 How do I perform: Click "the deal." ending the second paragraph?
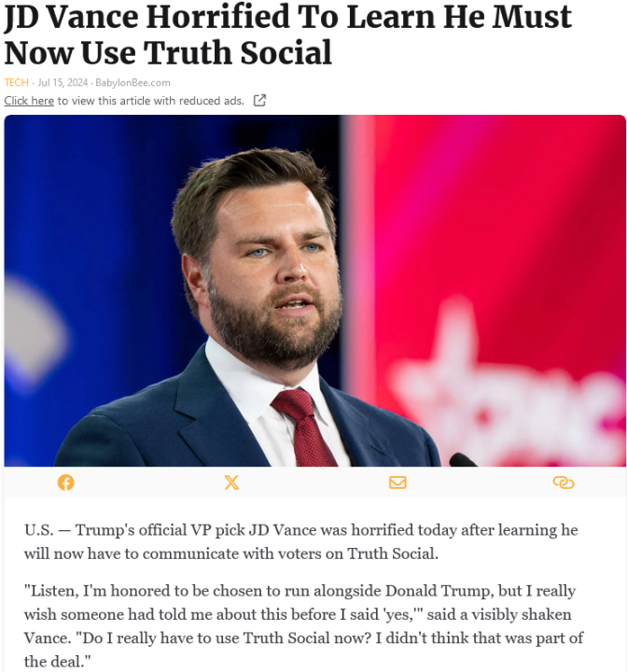pos(59,661)
